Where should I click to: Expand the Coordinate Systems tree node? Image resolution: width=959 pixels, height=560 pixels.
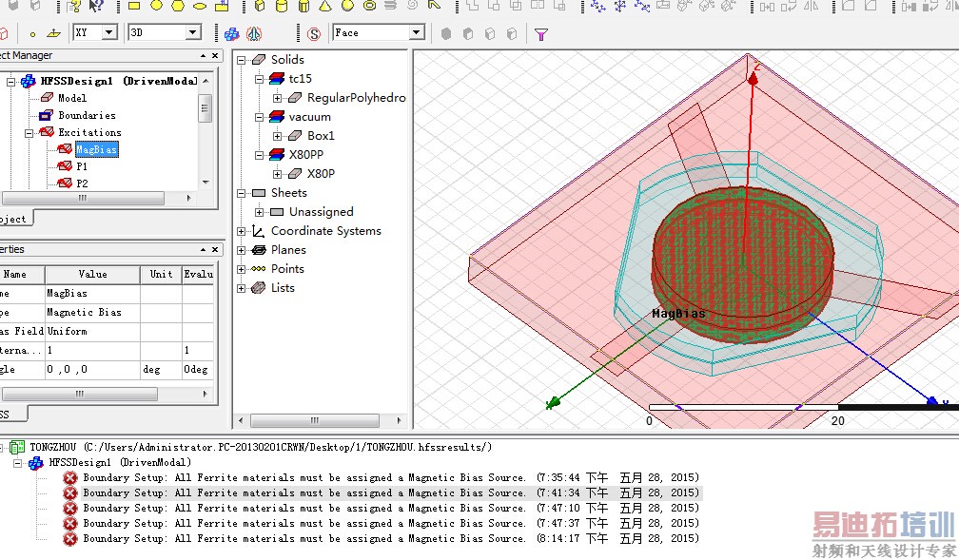[242, 231]
